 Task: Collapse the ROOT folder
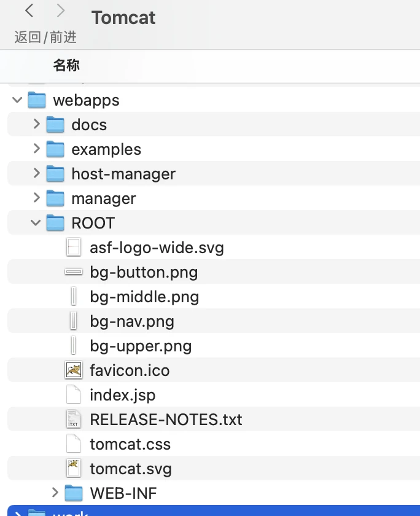[x=36, y=223]
